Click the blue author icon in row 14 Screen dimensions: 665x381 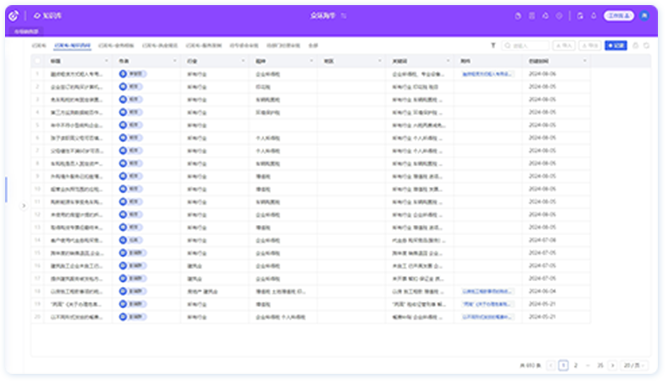[x=123, y=240]
